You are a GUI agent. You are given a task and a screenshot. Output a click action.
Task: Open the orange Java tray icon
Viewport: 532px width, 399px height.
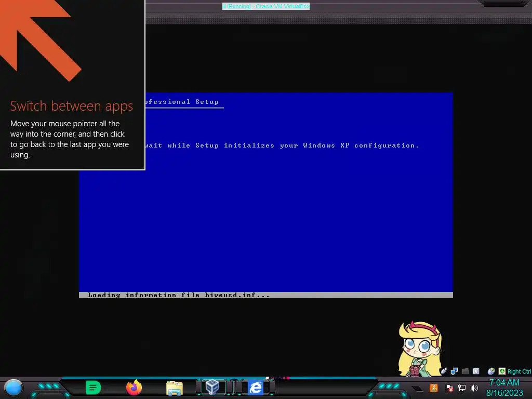click(434, 388)
